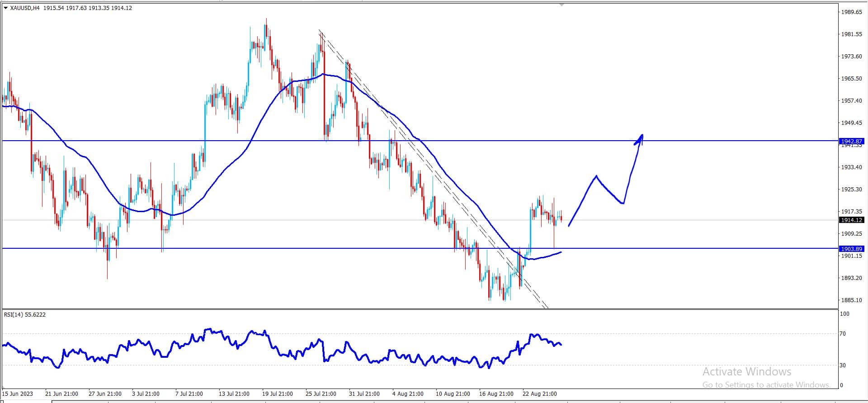Select the 1942.87 resistance price tag
The width and height of the screenshot is (868, 403).
852,141
